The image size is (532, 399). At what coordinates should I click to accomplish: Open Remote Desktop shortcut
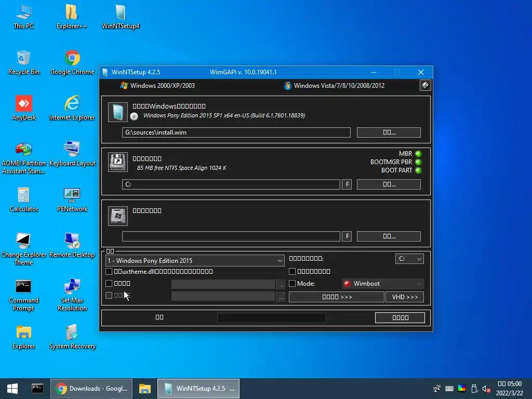pyautogui.click(x=72, y=246)
